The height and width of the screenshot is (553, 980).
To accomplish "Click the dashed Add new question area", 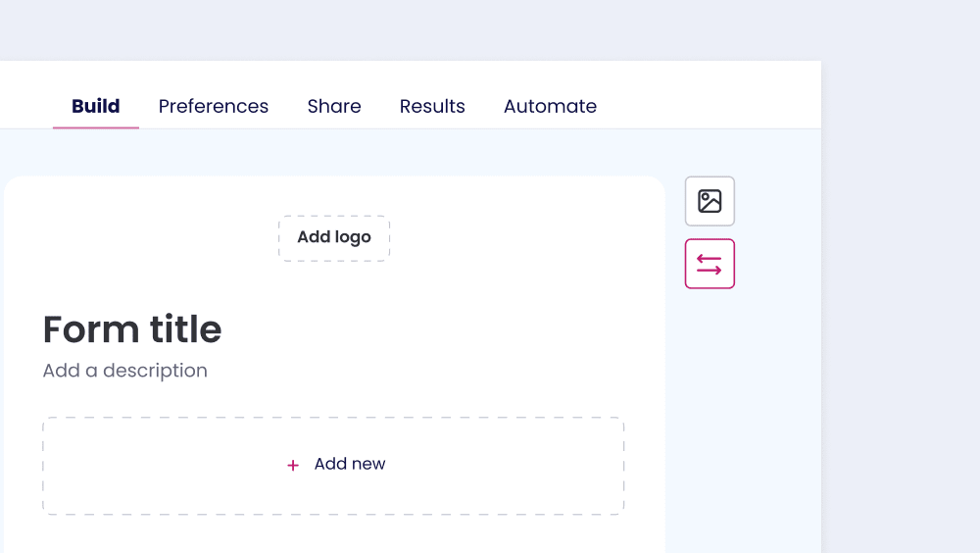I will click(x=333, y=466).
